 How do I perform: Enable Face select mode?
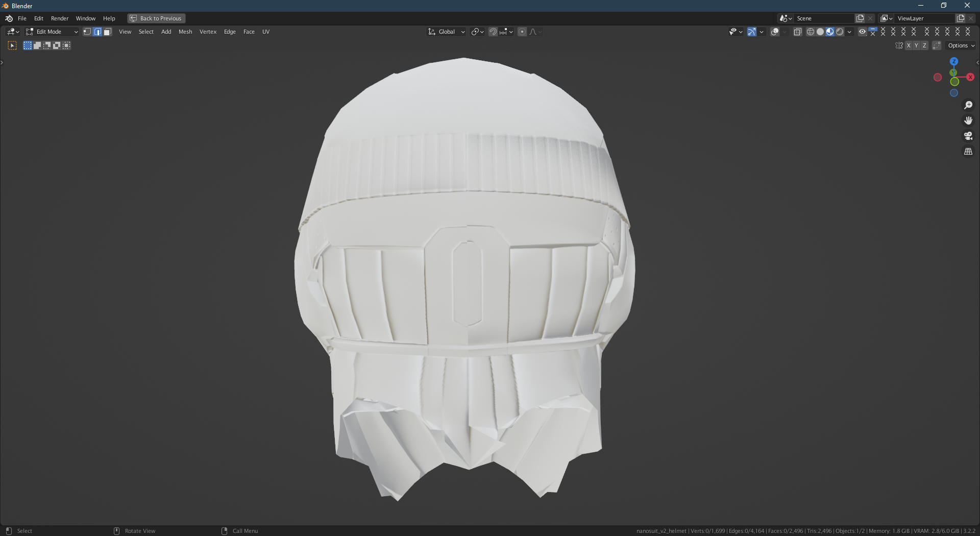pos(107,32)
